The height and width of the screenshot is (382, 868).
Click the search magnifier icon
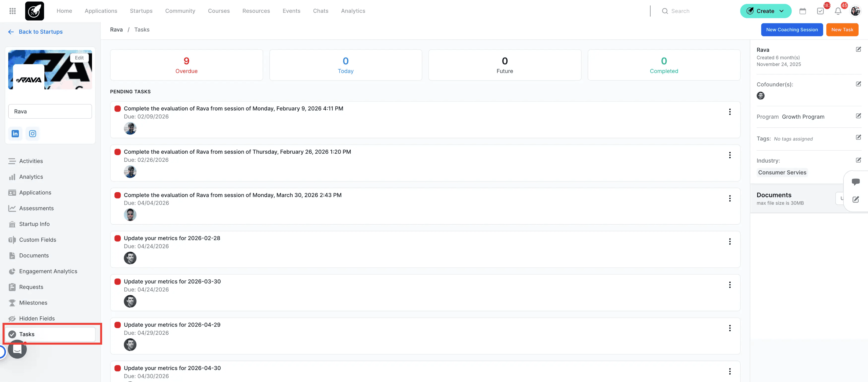665,11
